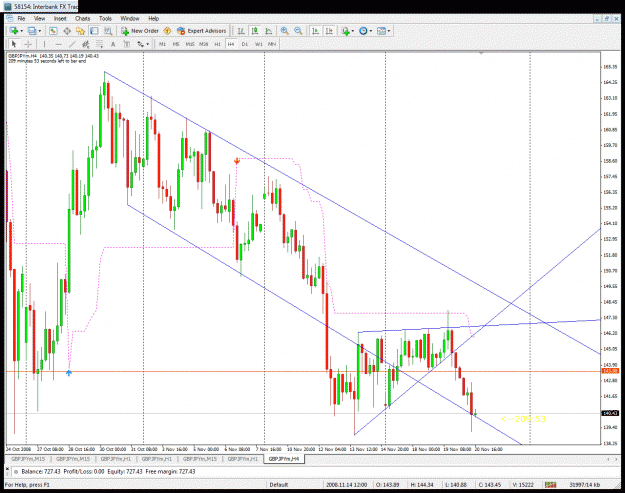Open the Navigator panel icon

(81, 31)
